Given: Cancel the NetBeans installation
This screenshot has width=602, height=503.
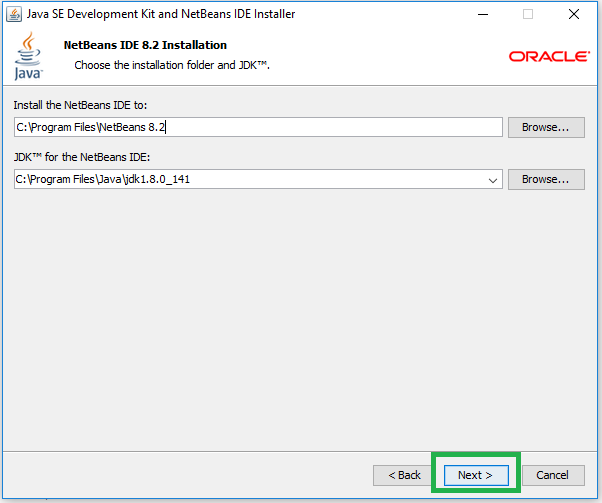Looking at the screenshot, I should (x=553, y=475).
